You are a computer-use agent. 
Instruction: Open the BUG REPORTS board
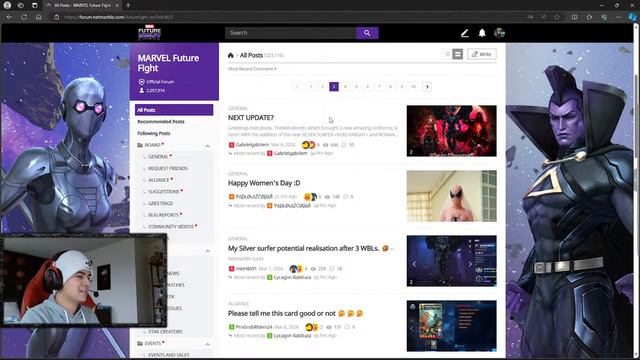[x=163, y=215]
